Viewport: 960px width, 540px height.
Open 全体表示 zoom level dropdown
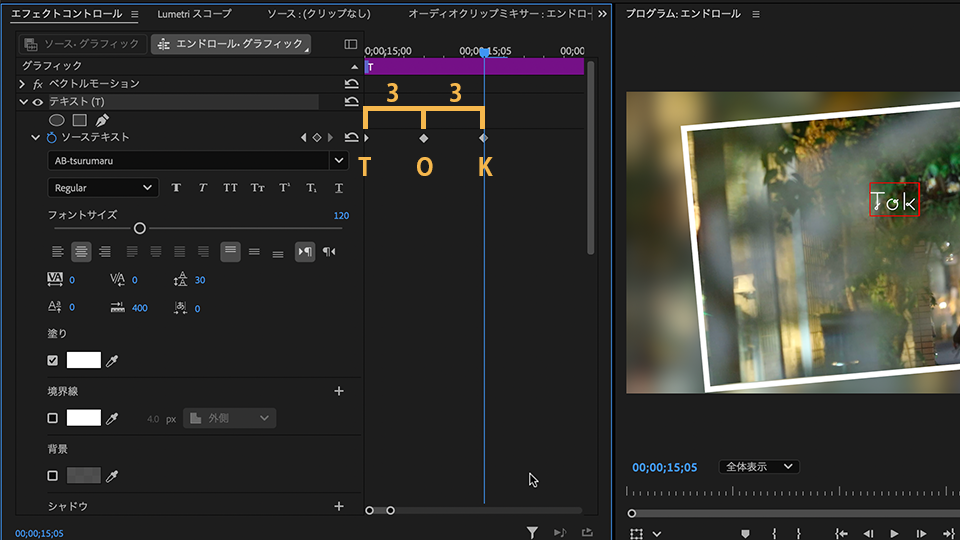tap(759, 467)
